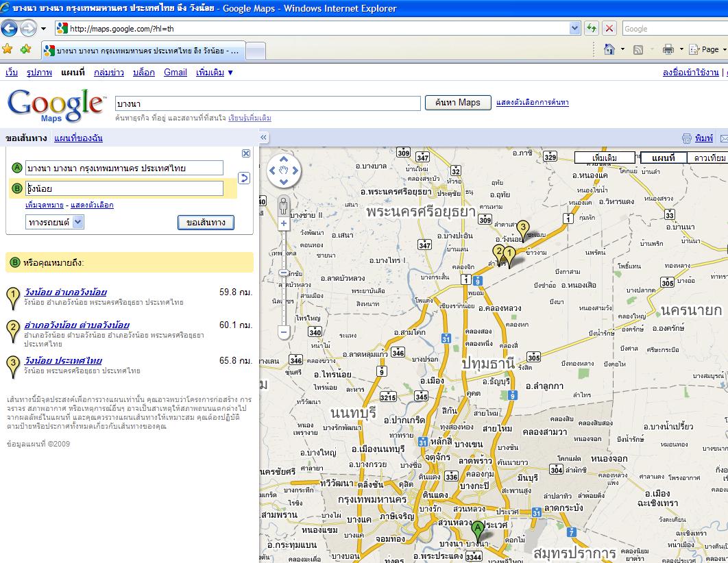Open แสดงตัวเลือกการค้นหา link
The height and width of the screenshot is (563, 728).
532,103
